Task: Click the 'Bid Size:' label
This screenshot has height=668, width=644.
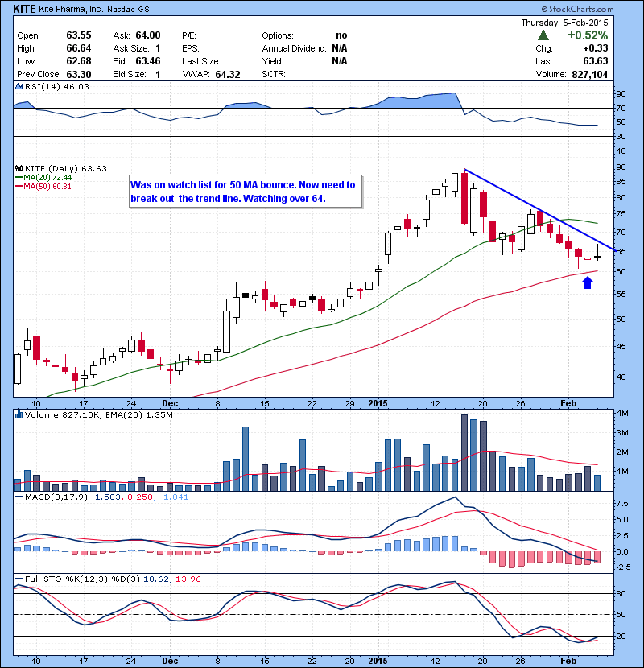Action: point(130,74)
